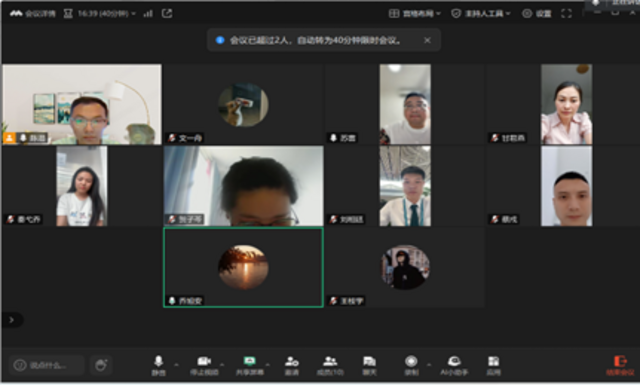Click the 说点什么 message input field
The height and width of the screenshot is (385, 640).
[x=47, y=365]
